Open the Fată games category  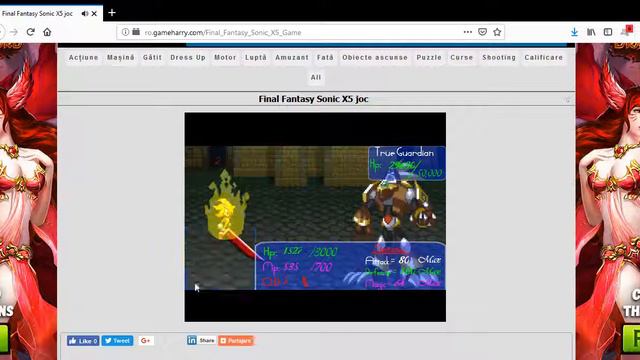[x=325, y=58]
